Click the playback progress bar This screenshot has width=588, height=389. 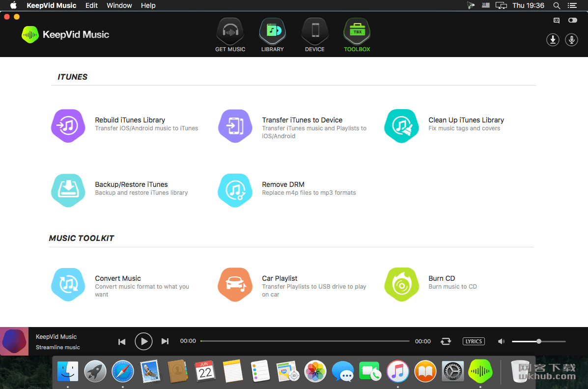pyautogui.click(x=305, y=341)
